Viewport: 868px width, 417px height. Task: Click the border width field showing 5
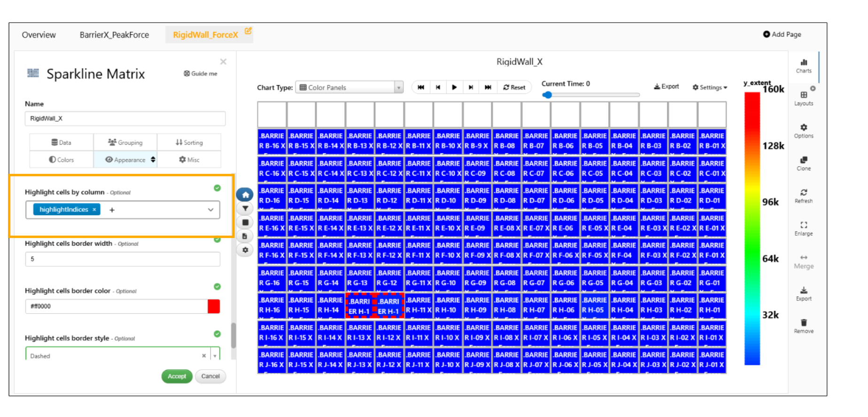pos(123,259)
